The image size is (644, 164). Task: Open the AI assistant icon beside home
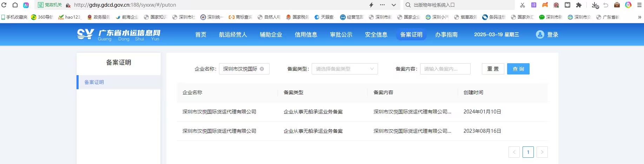tap(26, 5)
